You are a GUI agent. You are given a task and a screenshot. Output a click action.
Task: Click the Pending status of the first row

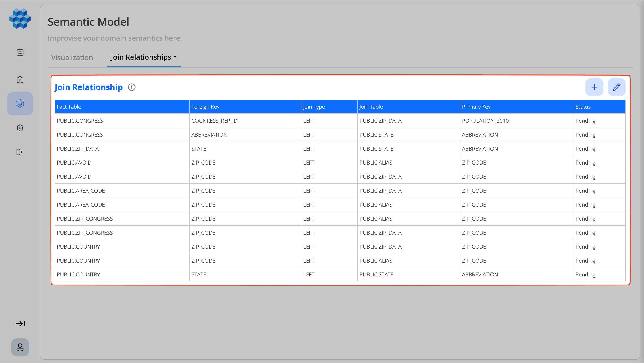coord(585,121)
